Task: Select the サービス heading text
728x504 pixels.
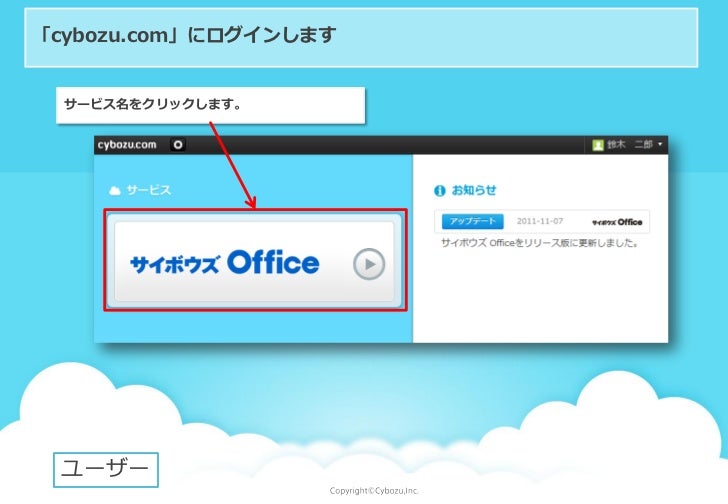Action: (x=149, y=190)
